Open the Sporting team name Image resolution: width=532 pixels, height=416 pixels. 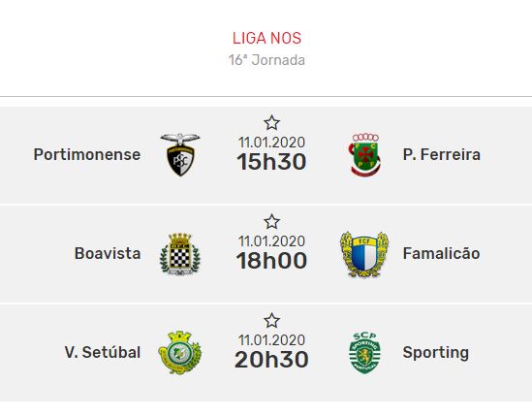(436, 353)
